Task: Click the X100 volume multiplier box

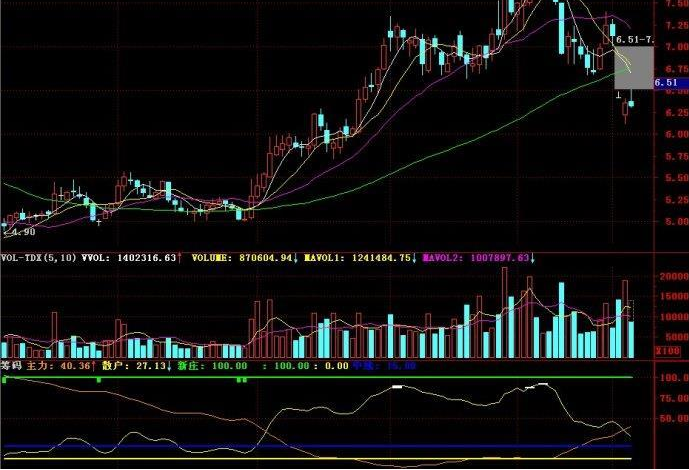Action: pyautogui.click(x=667, y=351)
